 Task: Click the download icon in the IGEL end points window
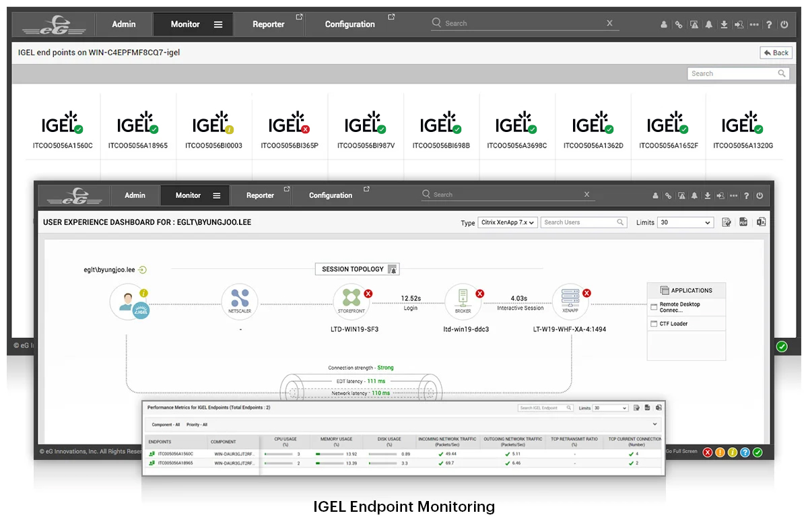tap(724, 24)
